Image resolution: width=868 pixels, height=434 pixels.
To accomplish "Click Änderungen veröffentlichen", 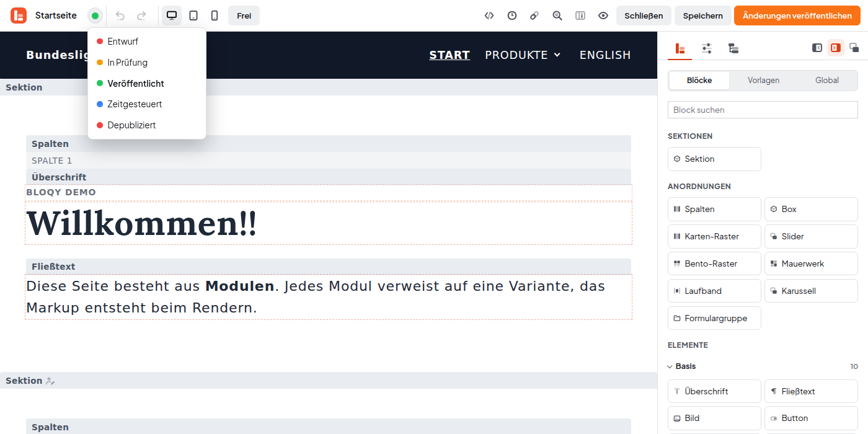I will [797, 15].
